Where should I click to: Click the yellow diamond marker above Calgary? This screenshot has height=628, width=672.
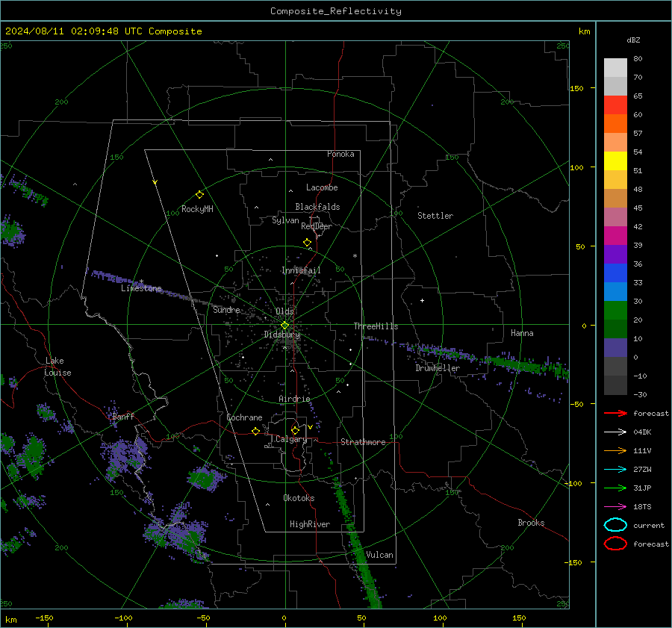pos(295,430)
